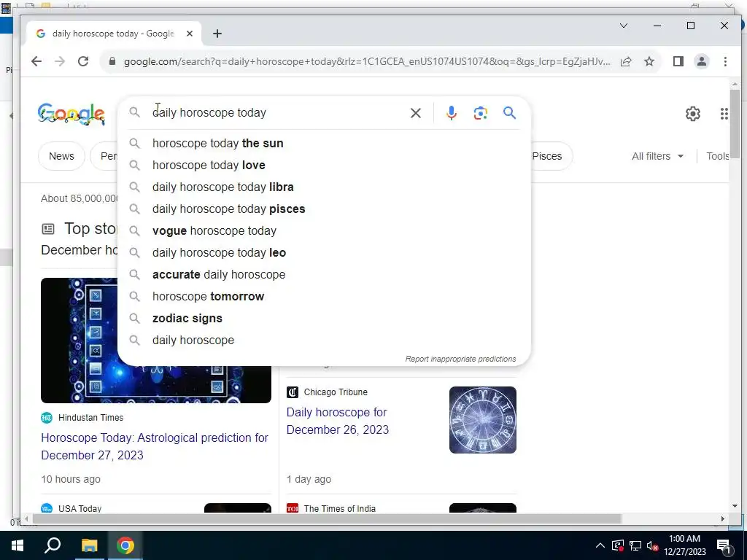Screen dimensions: 747x560
Task: Select suggestion 'accurate daily horoscope'
Action: 324,275
